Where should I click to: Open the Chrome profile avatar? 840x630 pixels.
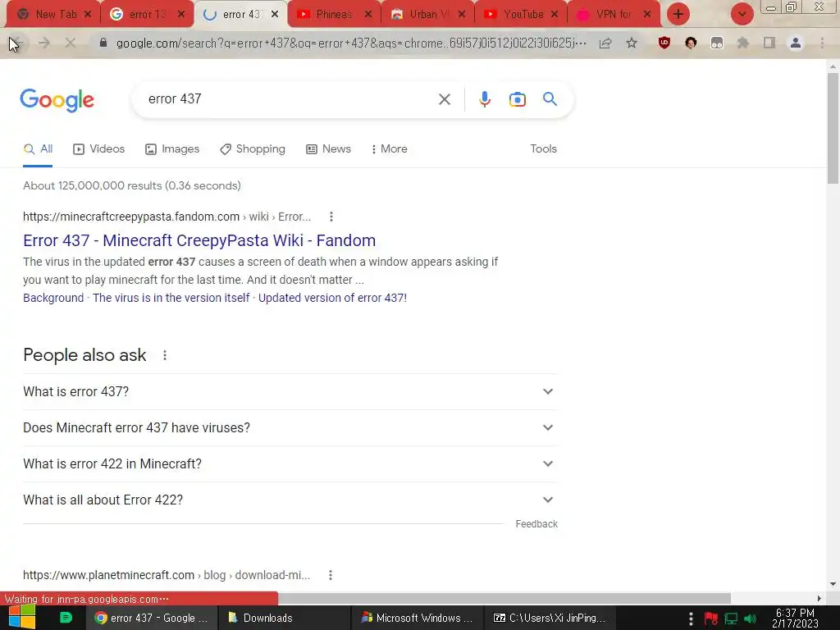[796, 43]
